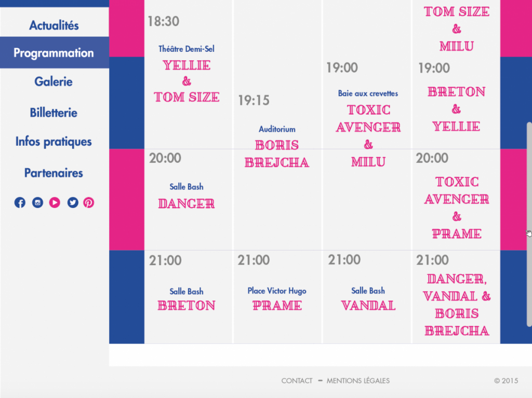Open the Facebook social icon
Image resolution: width=532 pixels, height=398 pixels.
coord(20,203)
